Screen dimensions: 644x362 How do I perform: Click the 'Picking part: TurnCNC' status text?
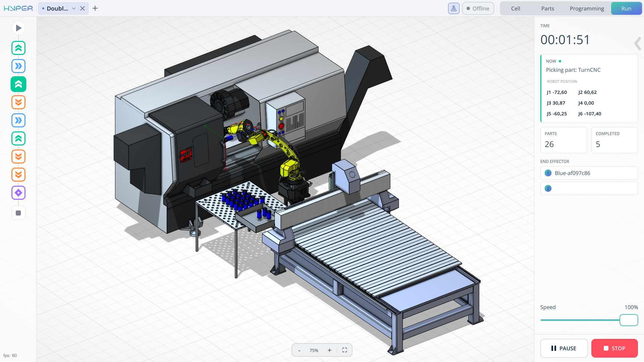point(573,70)
